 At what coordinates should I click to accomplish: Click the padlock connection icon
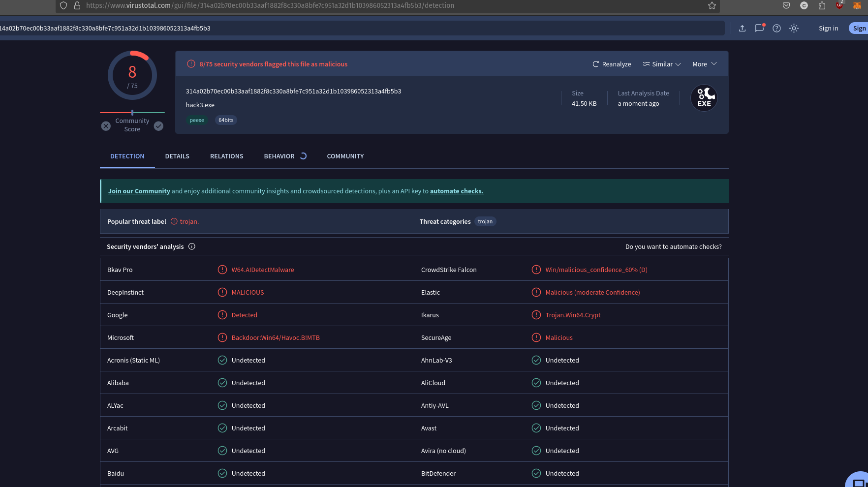click(x=77, y=5)
